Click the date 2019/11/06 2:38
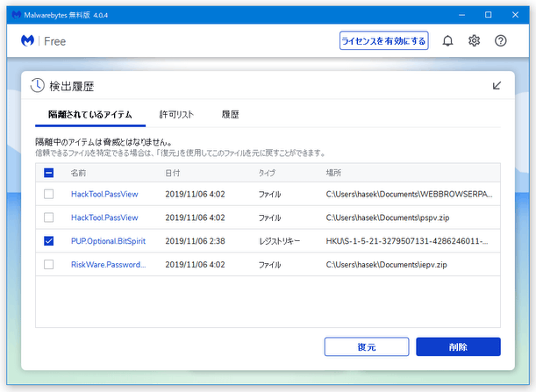 (196, 241)
